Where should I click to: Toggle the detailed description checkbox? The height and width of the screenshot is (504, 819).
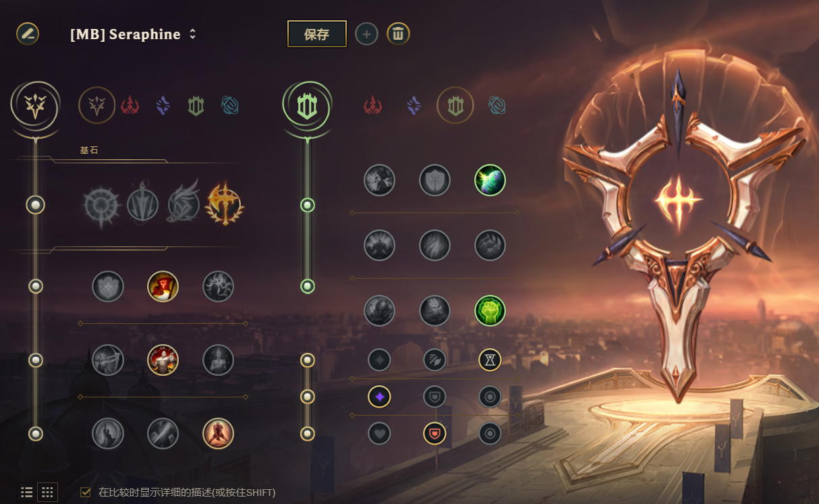click(x=86, y=492)
